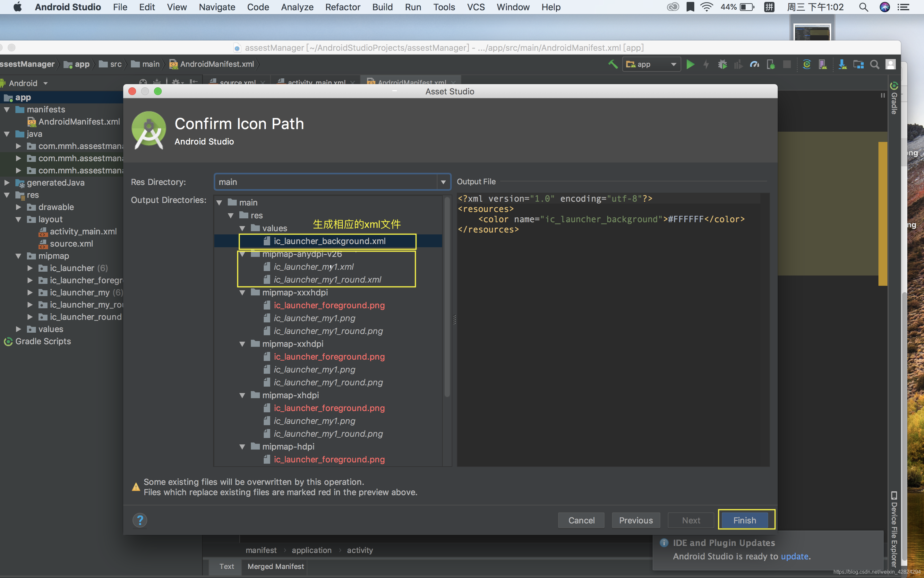
Task: Click Gradle Scripts in project tree
Action: coord(38,341)
